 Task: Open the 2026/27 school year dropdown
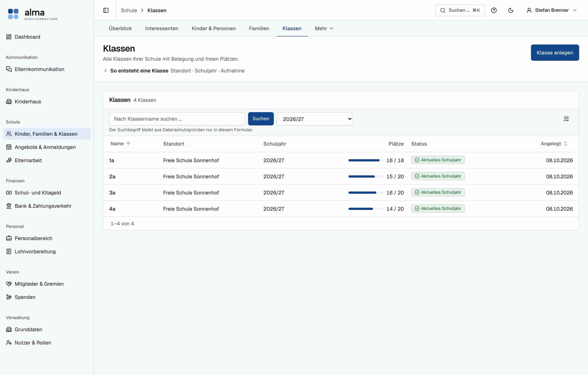(x=315, y=119)
